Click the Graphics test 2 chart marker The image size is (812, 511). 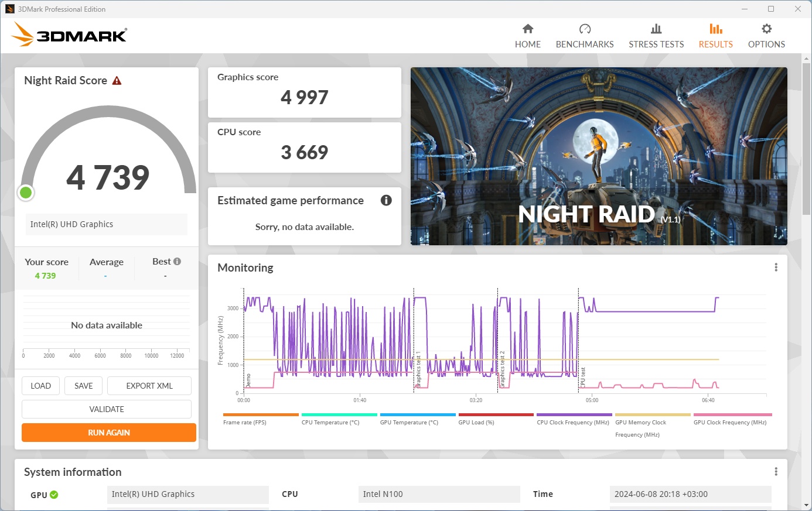[502, 369]
